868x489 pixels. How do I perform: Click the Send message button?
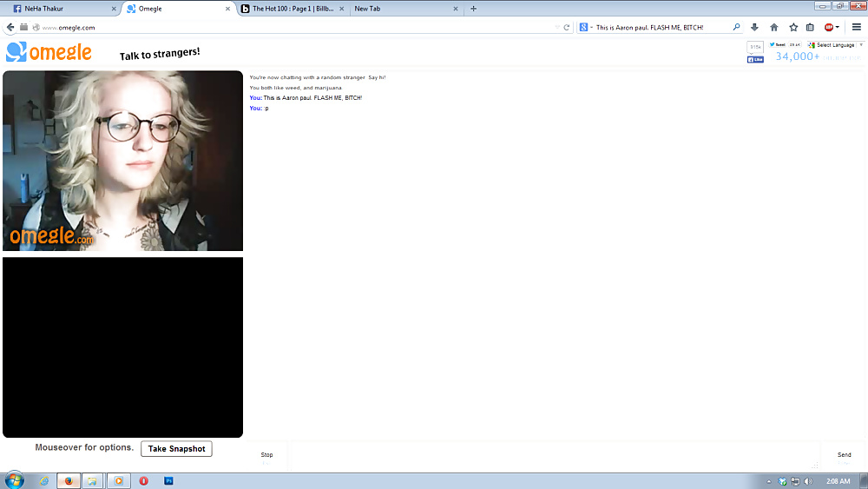(x=844, y=458)
